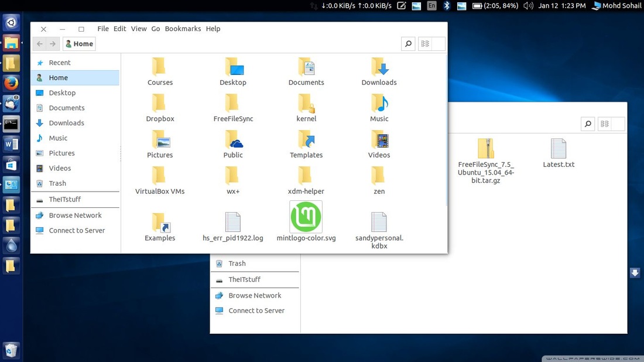
Task: Open the Go menu in the menu bar
Action: click(x=156, y=28)
